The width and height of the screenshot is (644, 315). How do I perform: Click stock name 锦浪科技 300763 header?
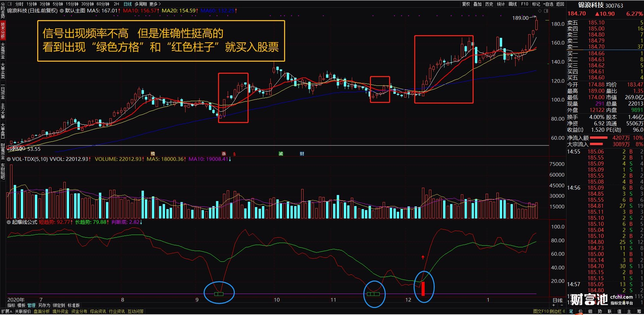[x=601, y=5]
